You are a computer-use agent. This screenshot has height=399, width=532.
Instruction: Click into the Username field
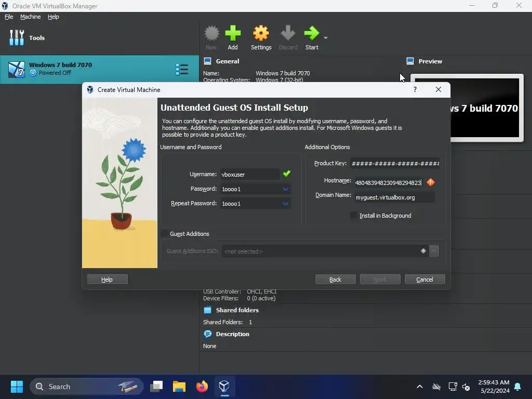point(249,174)
